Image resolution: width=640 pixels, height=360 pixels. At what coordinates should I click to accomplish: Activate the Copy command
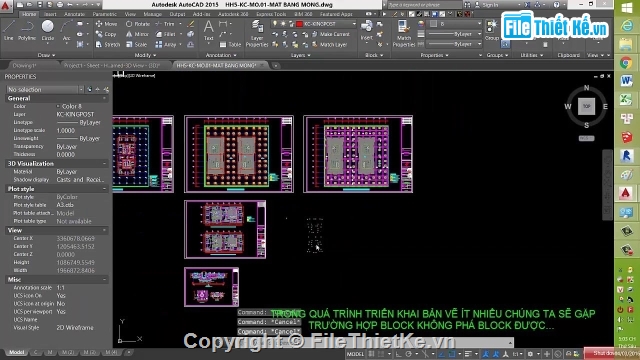pos(106,34)
